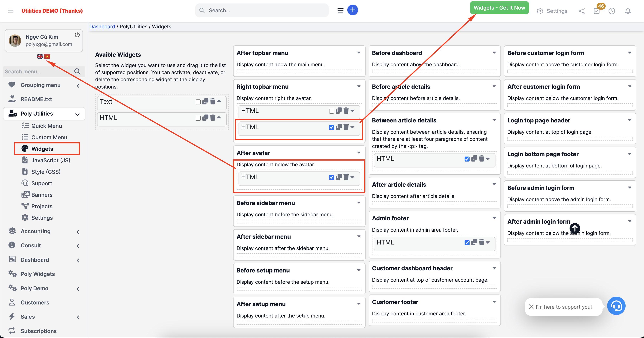The width and height of the screenshot is (644, 338).
Task: Open the Support headset icon in sidebar
Action: [25, 183]
